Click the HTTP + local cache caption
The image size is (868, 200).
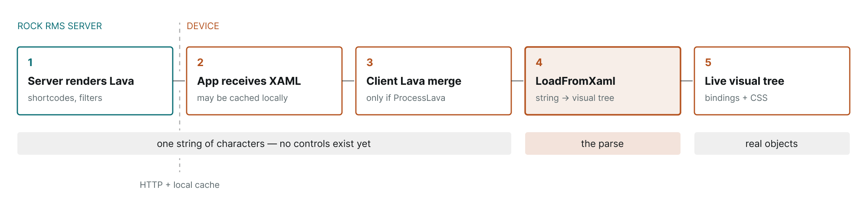180,185
